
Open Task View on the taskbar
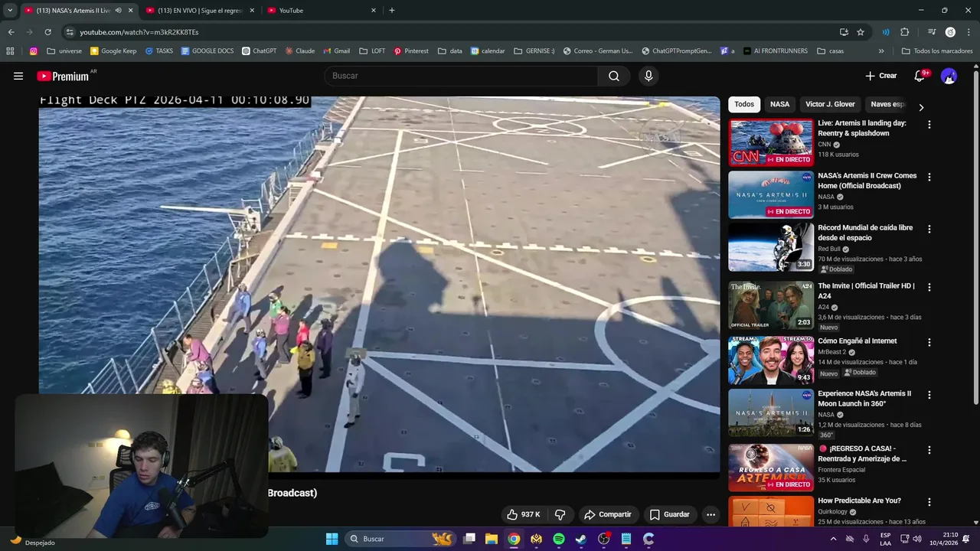tap(469, 539)
